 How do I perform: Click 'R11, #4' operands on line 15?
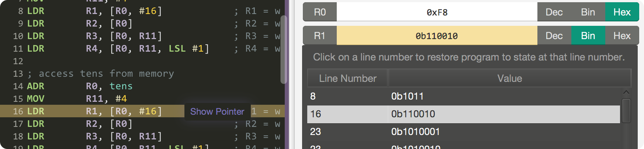click(x=107, y=99)
